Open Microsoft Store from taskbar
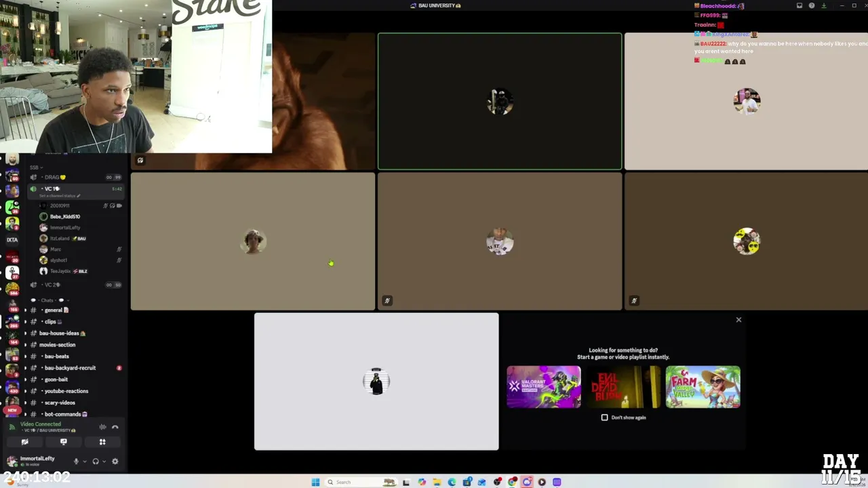The width and height of the screenshot is (868, 488). [467, 482]
